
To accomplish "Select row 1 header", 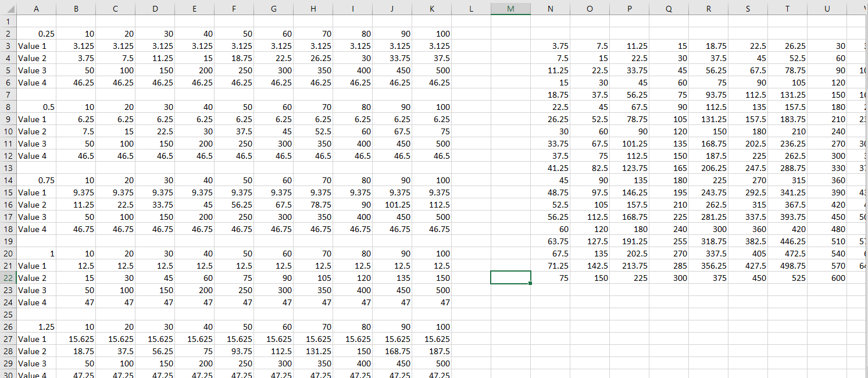I will point(8,22).
